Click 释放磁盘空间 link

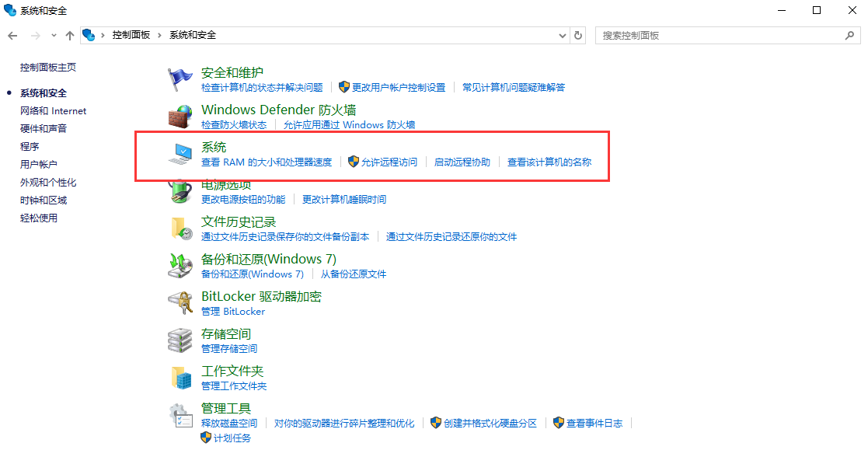pyautogui.click(x=229, y=424)
